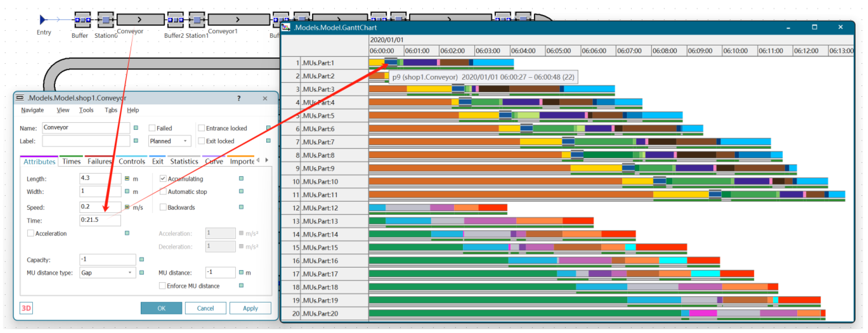Select the Buffer object icon

[82, 20]
